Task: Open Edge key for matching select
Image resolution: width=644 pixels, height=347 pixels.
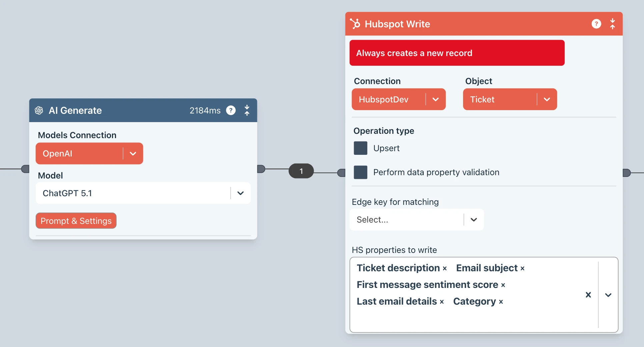Action: [474, 220]
